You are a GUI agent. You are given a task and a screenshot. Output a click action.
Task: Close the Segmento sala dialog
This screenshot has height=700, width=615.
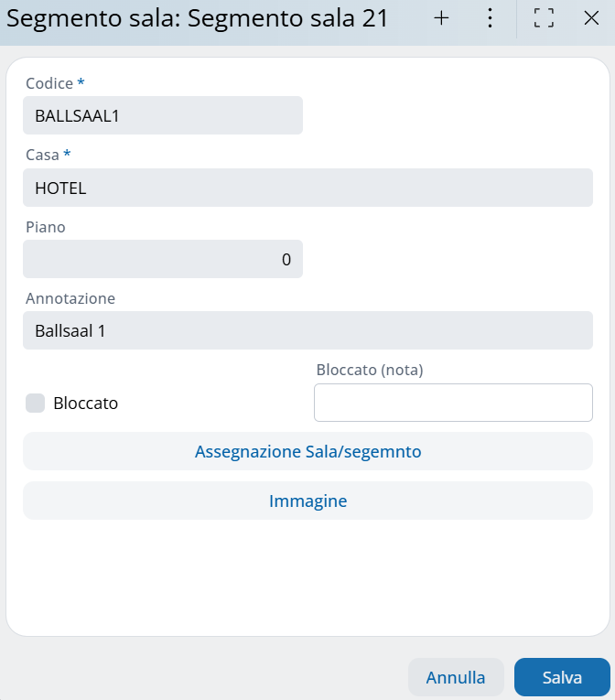[x=591, y=18]
